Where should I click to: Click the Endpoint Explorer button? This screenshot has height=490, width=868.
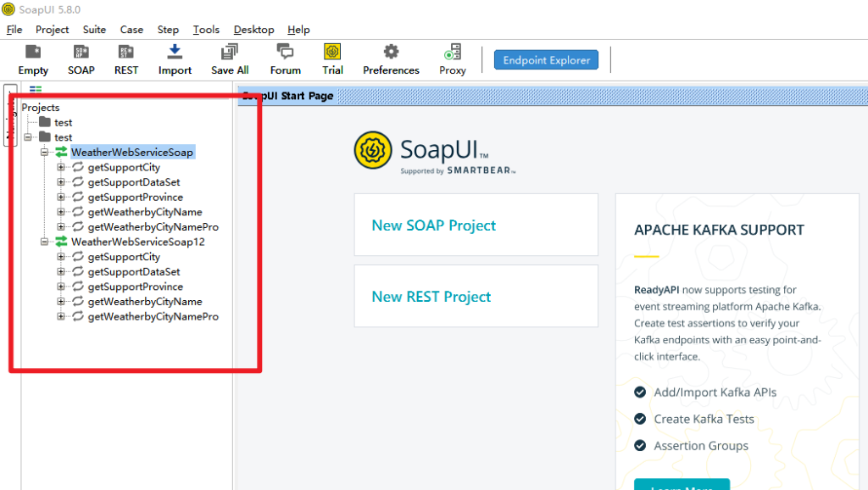[546, 60]
